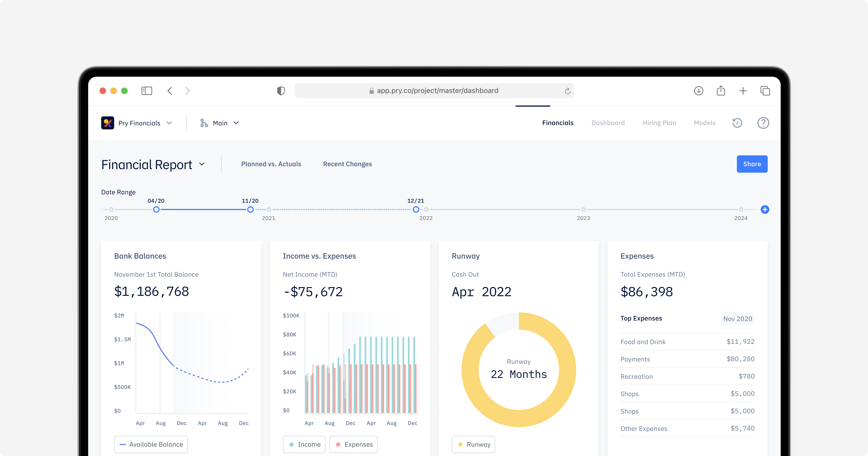Reload the page with refresh icon
This screenshot has width=868, height=456.
[567, 91]
